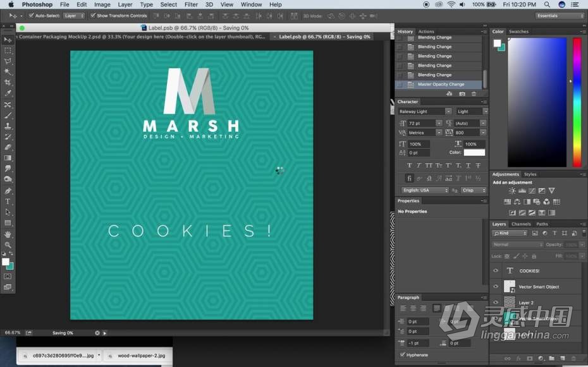Select the Horizontal Type tool

tap(8, 202)
